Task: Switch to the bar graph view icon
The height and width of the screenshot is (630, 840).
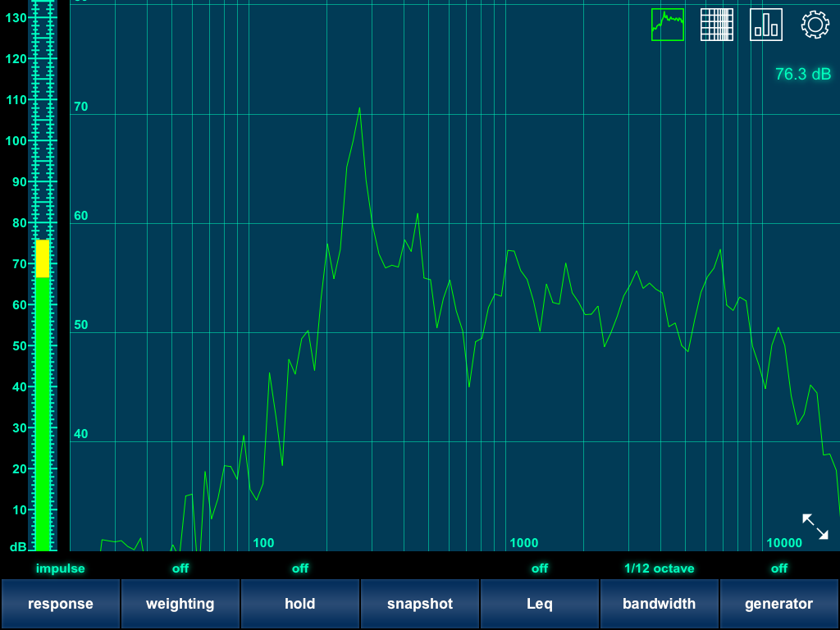Action: click(x=765, y=25)
